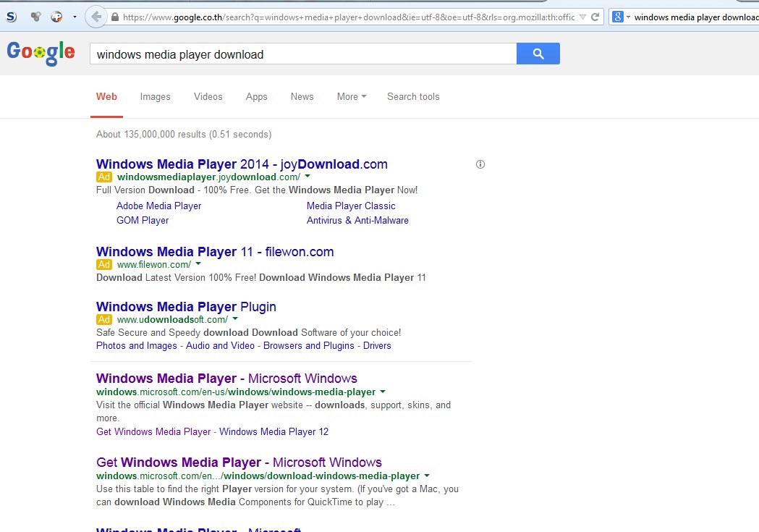Open Adobe Media Player sitelink

click(158, 206)
